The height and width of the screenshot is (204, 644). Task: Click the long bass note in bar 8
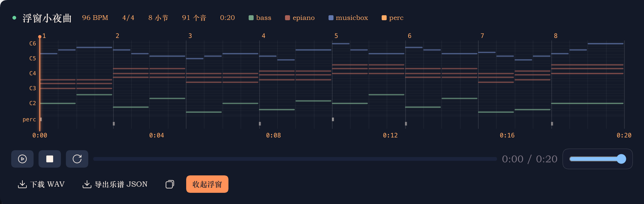click(587, 103)
